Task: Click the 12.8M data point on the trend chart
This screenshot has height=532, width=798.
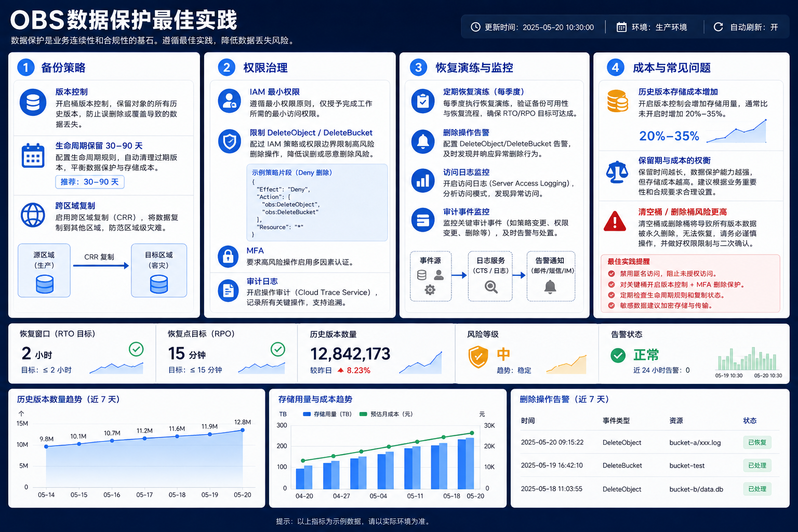Action: [x=243, y=430]
